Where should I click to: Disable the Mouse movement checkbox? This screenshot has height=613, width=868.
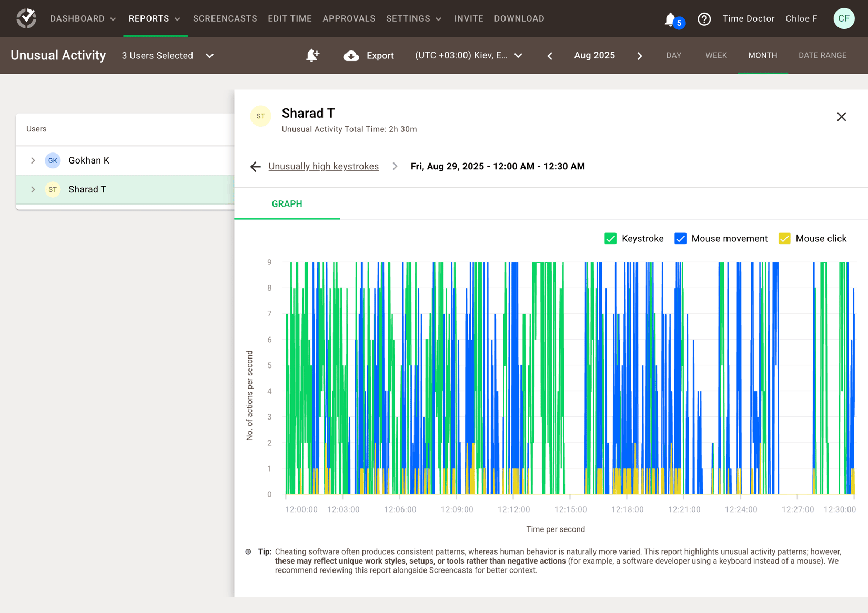point(680,238)
